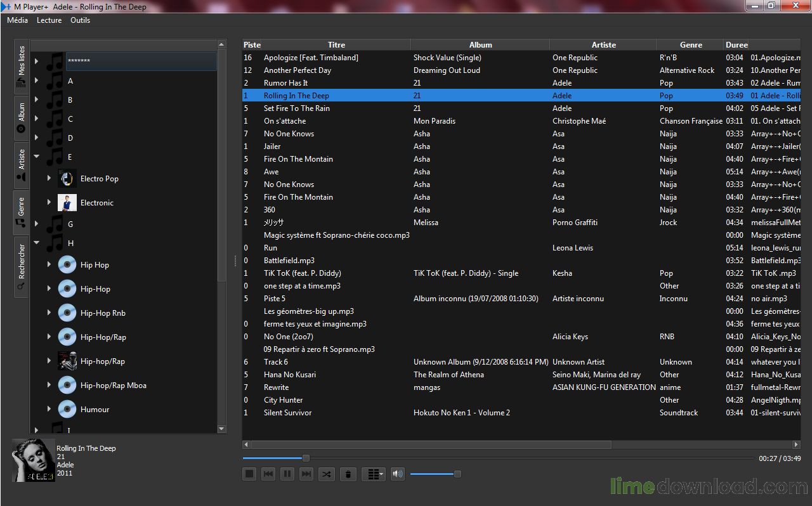
Task: Expand the Hip-Hop Rnb genre
Action: (x=49, y=313)
